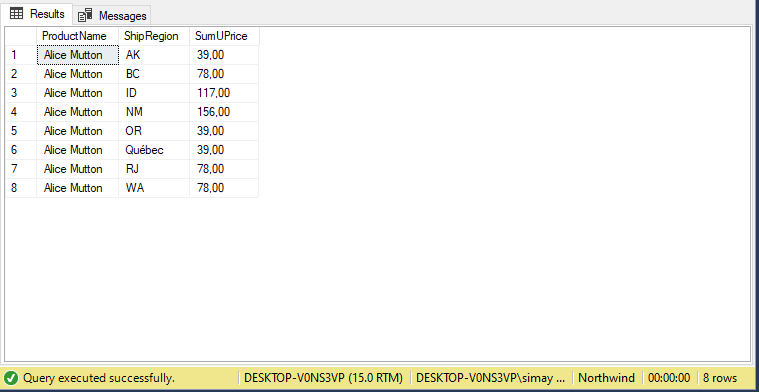
Task: Open the Messages tab
Action: point(112,15)
